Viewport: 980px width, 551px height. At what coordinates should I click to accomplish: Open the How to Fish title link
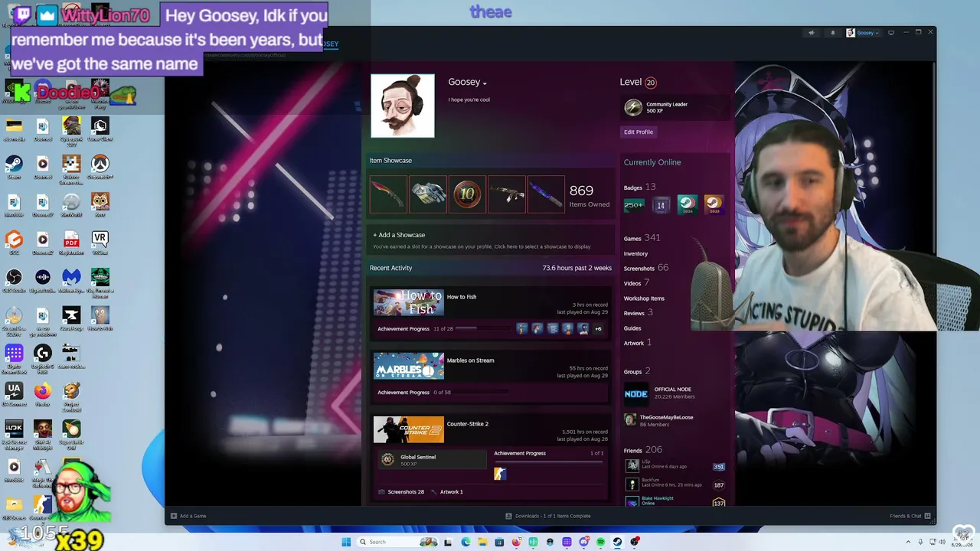pyautogui.click(x=462, y=297)
